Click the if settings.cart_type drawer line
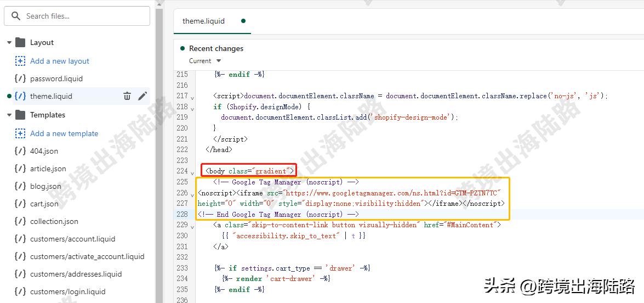 [x=292, y=268]
